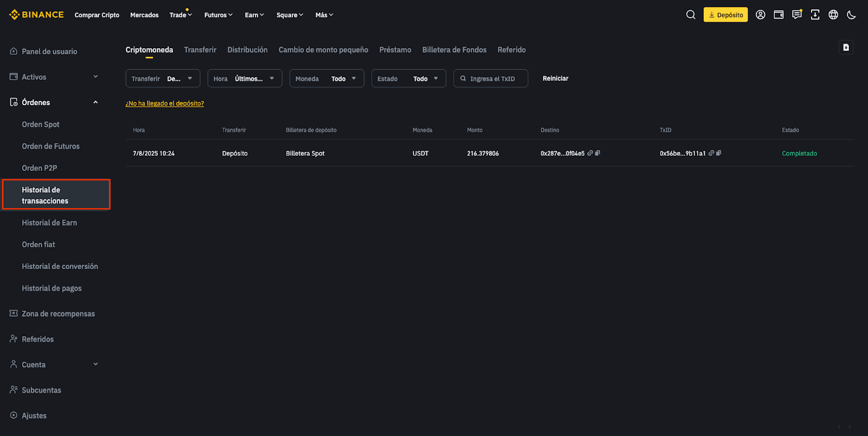The height and width of the screenshot is (436, 868).
Task: Copy the destination address 0x287e...0f04e5
Action: [598, 153]
